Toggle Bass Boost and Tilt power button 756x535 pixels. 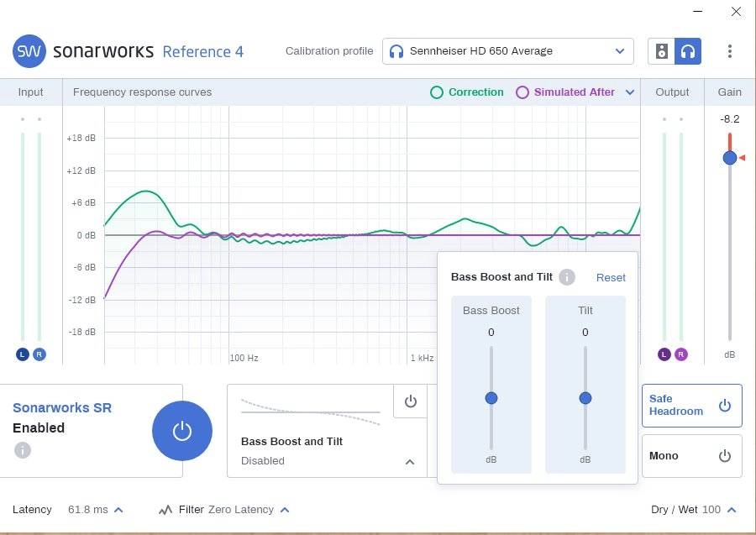(x=410, y=401)
